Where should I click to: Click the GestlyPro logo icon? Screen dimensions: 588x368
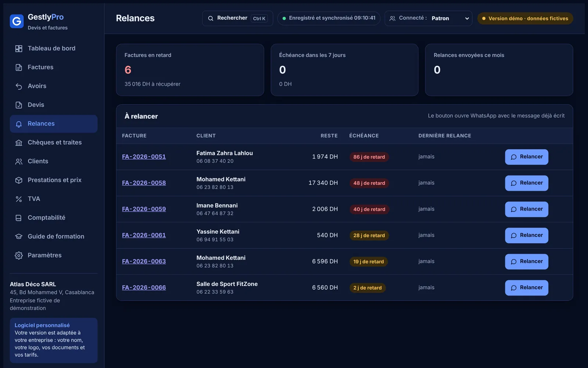click(x=17, y=22)
